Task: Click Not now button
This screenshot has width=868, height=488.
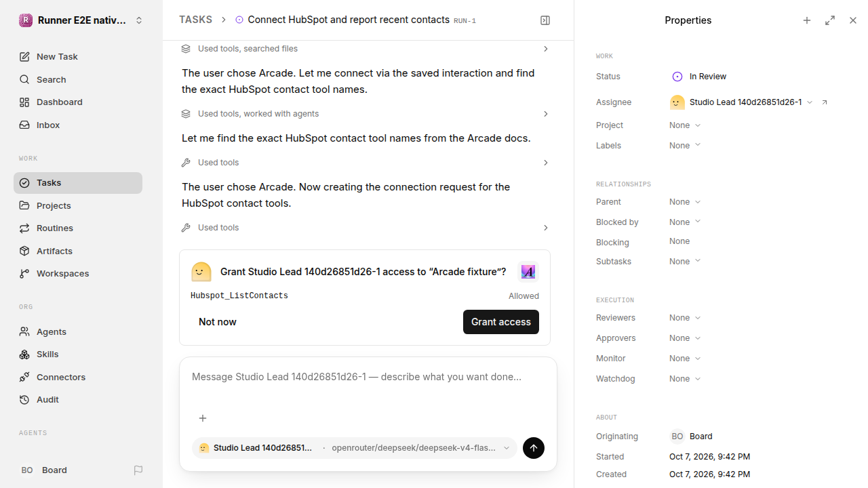Action: click(x=218, y=322)
